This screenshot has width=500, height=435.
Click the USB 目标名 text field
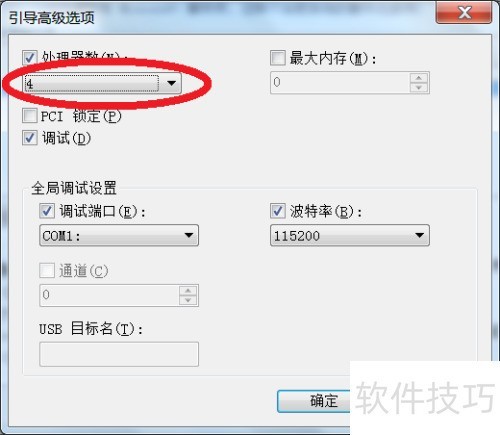tap(119, 354)
